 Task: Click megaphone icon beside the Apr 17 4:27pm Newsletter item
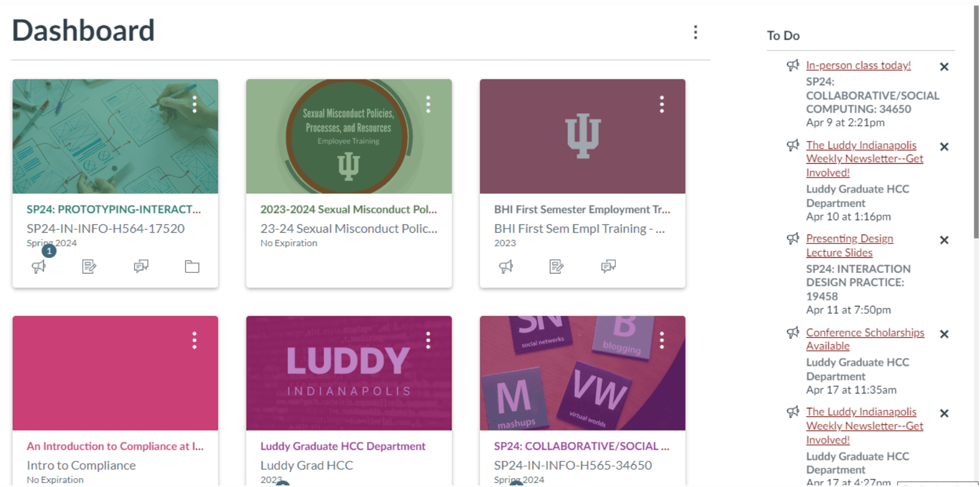[x=793, y=412]
